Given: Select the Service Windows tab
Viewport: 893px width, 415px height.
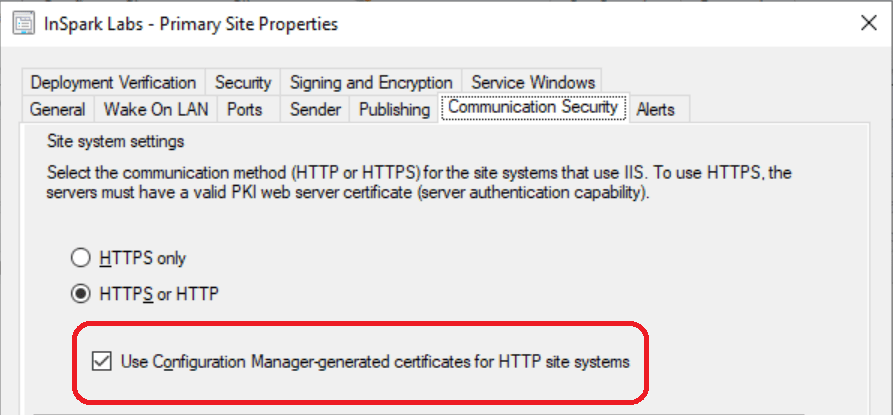Looking at the screenshot, I should pos(532,83).
